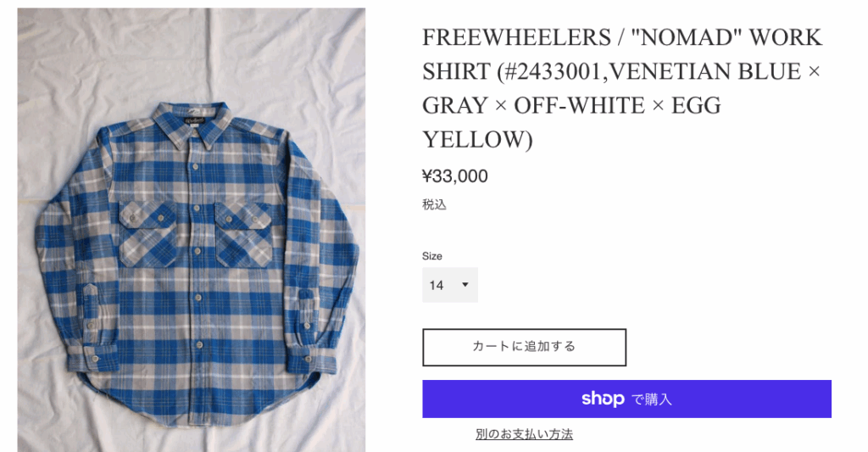Click the FREEWHEELERS product title heading
The height and width of the screenshot is (452, 868).
621,88
